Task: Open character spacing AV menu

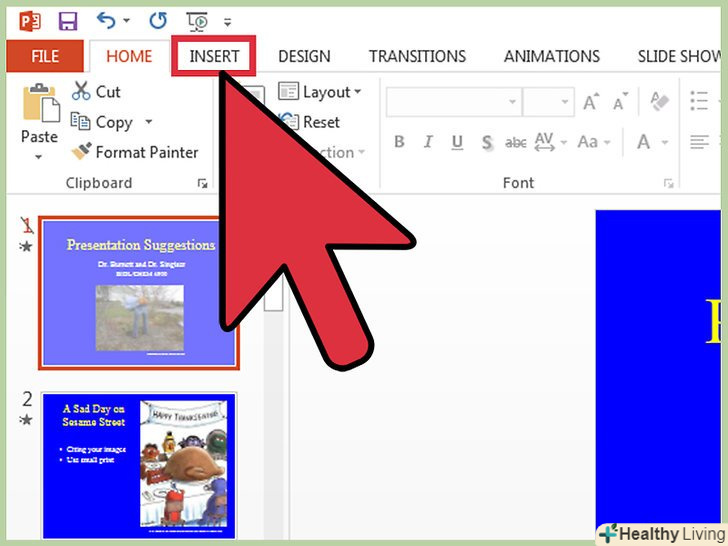Action: pyautogui.click(x=550, y=142)
